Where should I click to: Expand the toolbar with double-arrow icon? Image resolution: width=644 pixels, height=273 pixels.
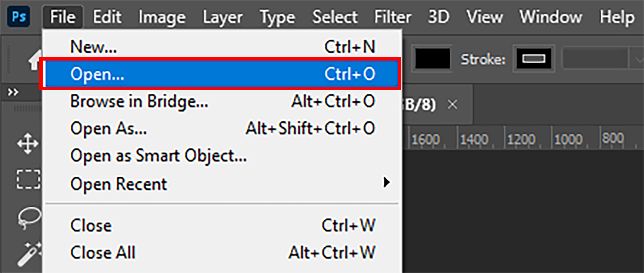[x=13, y=93]
